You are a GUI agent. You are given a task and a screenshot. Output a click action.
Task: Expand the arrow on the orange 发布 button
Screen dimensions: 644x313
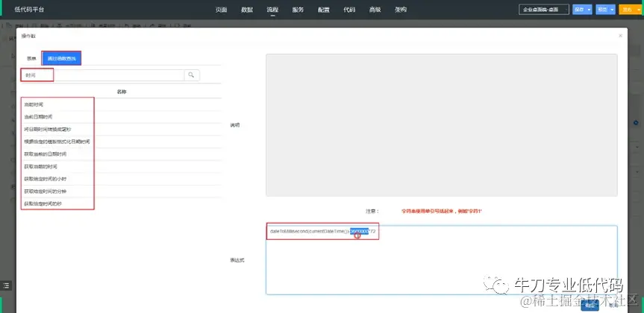coord(638,10)
